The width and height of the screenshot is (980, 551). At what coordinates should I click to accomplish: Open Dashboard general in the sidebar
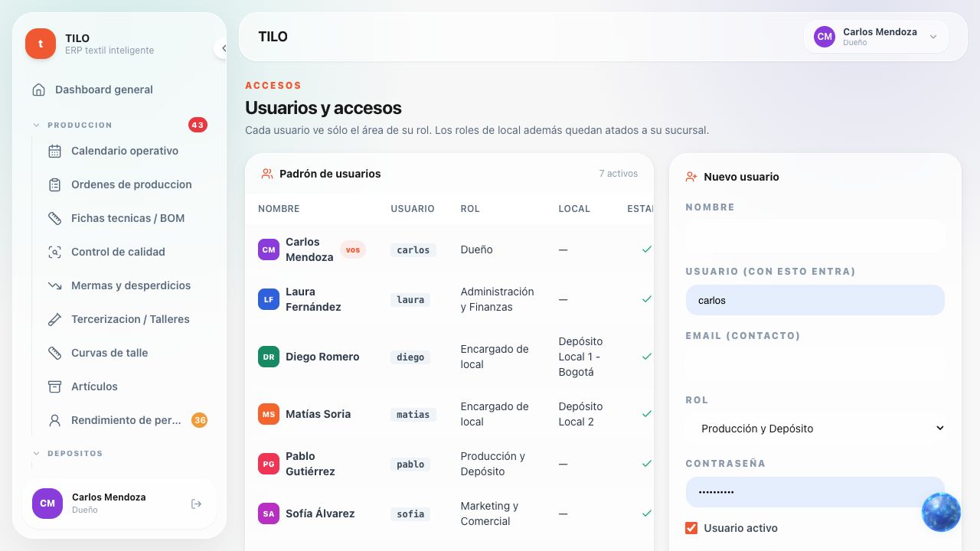click(x=119, y=90)
